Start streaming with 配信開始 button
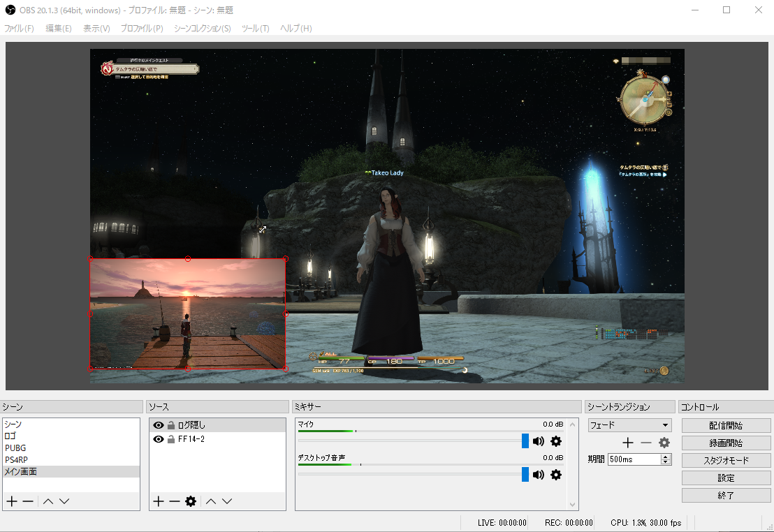This screenshot has width=774, height=532. (x=726, y=425)
